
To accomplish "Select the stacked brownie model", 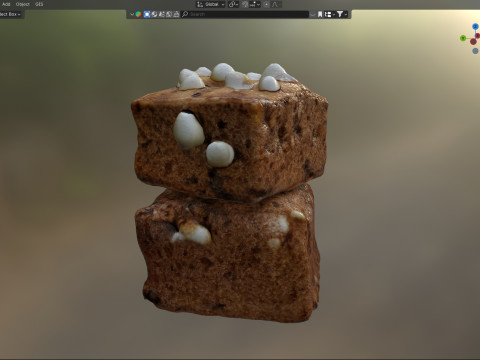I will coord(230,193).
